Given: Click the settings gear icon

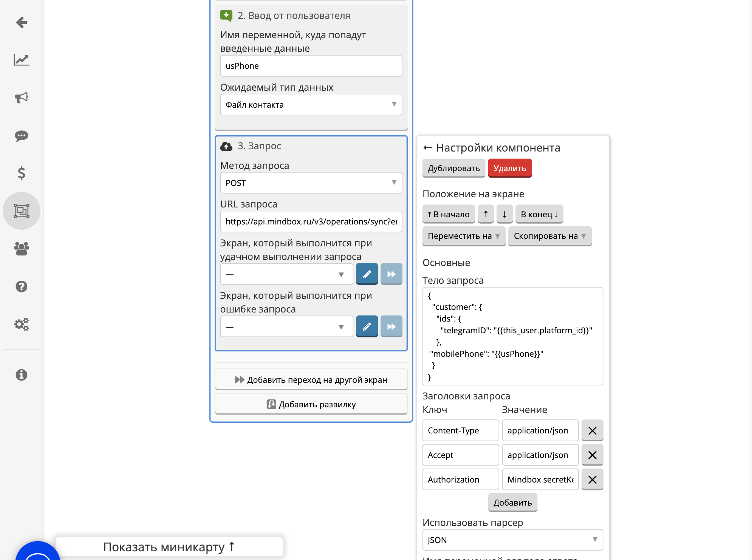Looking at the screenshot, I should [x=22, y=325].
